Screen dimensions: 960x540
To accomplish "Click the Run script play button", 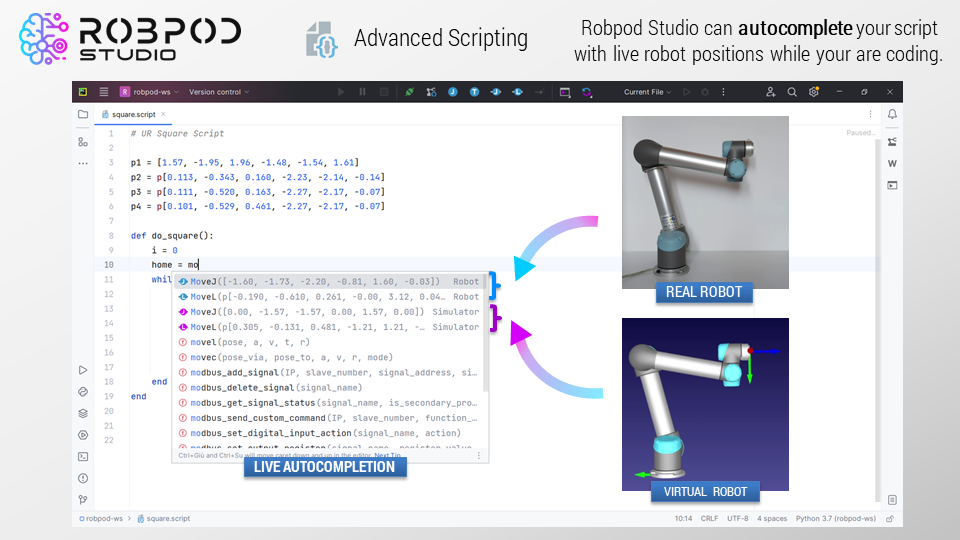I will (x=341, y=92).
